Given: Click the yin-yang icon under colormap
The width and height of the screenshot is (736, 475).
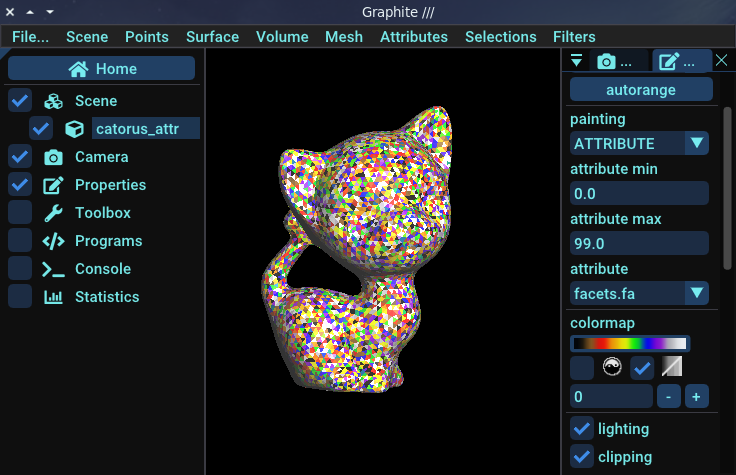Looking at the screenshot, I should pyautogui.click(x=612, y=367).
